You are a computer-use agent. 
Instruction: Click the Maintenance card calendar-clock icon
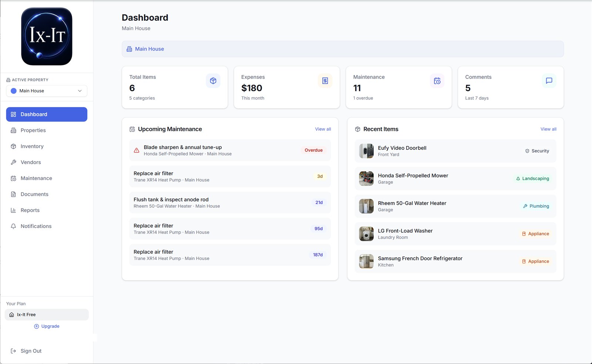tap(437, 81)
